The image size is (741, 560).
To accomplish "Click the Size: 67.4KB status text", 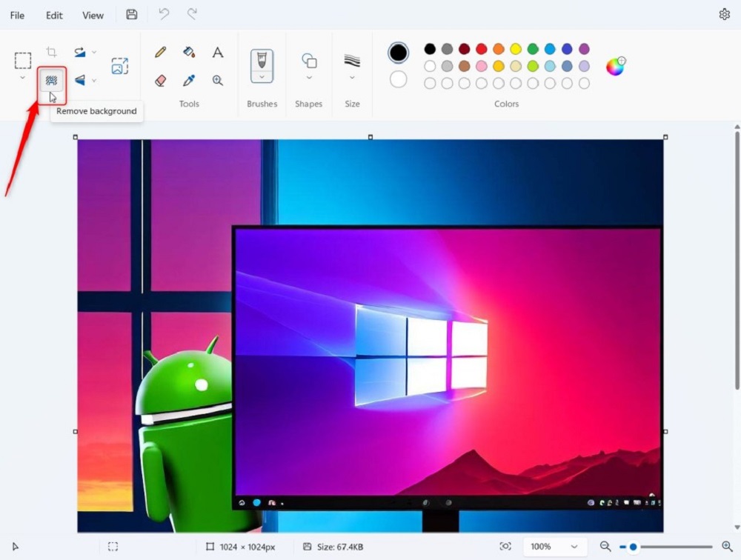I will click(340, 547).
